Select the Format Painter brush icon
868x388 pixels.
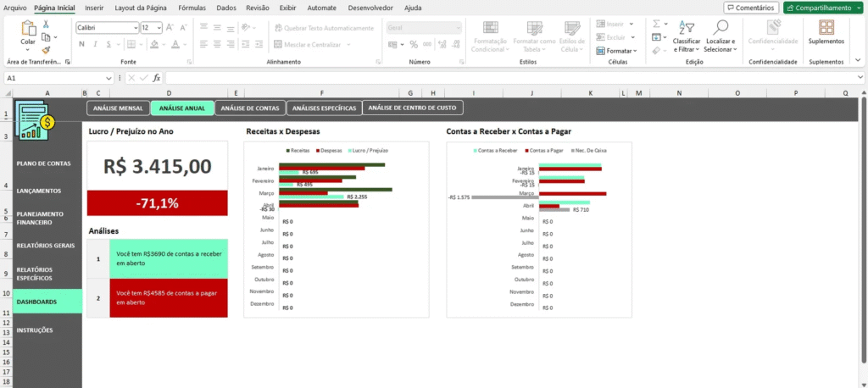(x=46, y=50)
